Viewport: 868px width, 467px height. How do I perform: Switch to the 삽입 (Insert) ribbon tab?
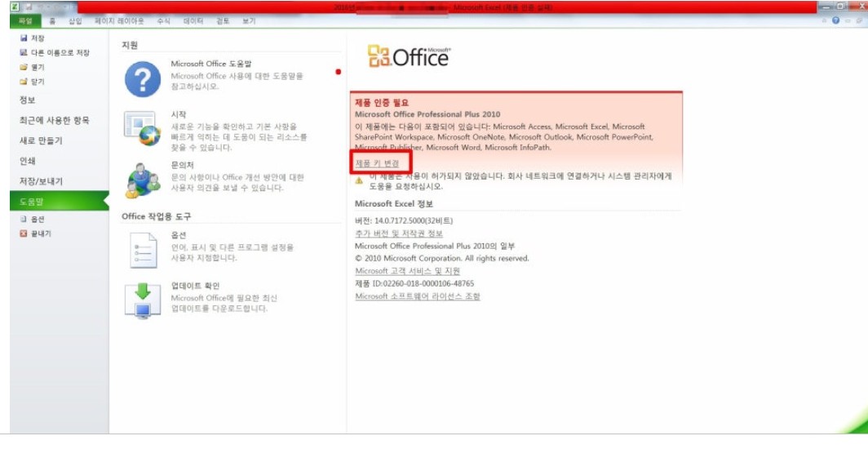click(x=75, y=21)
